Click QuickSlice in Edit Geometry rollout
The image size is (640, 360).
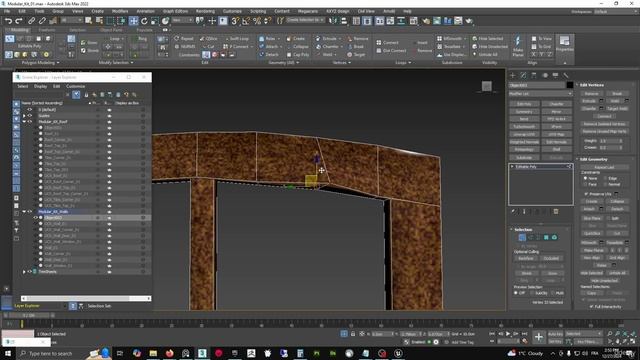tap(592, 233)
